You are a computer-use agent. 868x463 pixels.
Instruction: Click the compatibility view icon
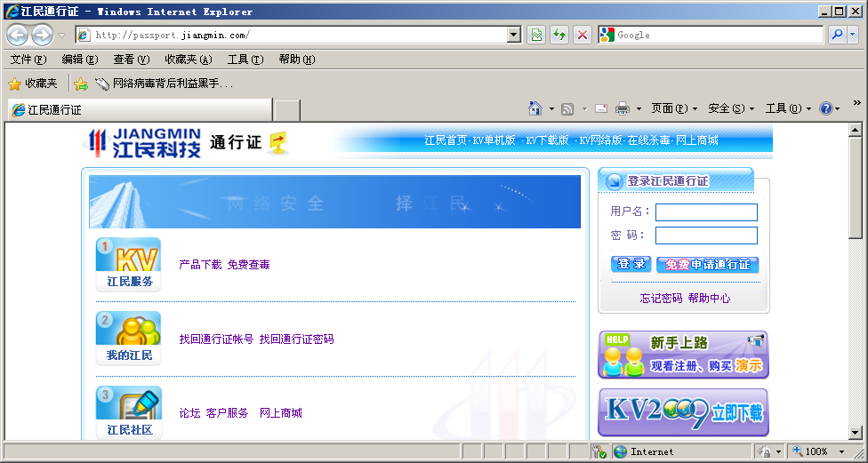pyautogui.click(x=536, y=35)
